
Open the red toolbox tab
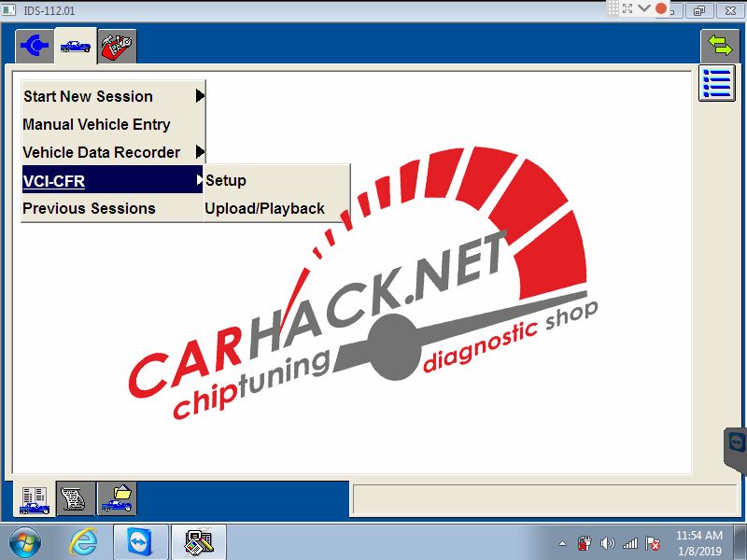click(x=117, y=46)
